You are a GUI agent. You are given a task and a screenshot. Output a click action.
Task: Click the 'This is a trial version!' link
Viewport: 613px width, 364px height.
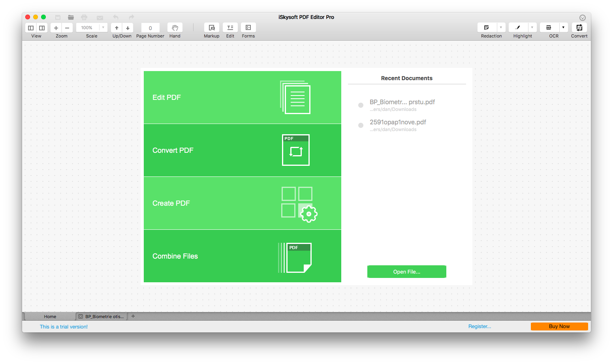click(64, 326)
